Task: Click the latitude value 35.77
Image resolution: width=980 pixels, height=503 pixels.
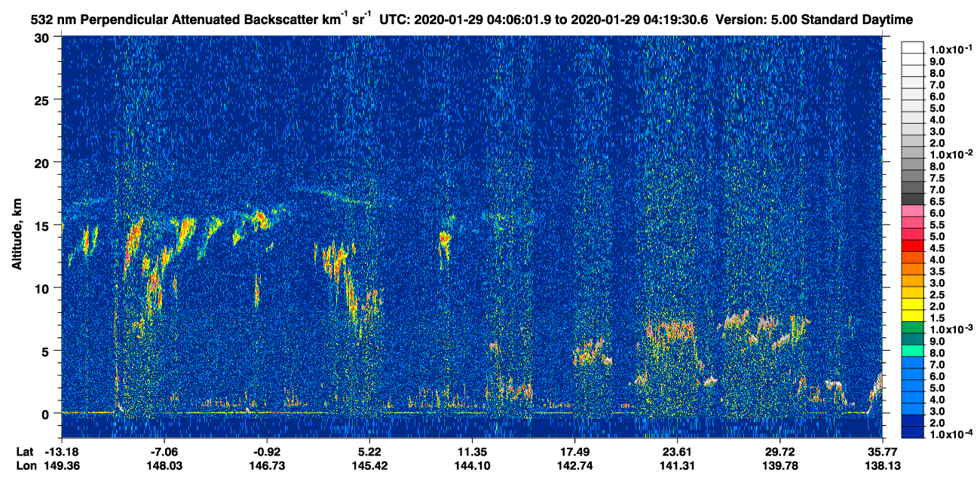Action: point(883,452)
